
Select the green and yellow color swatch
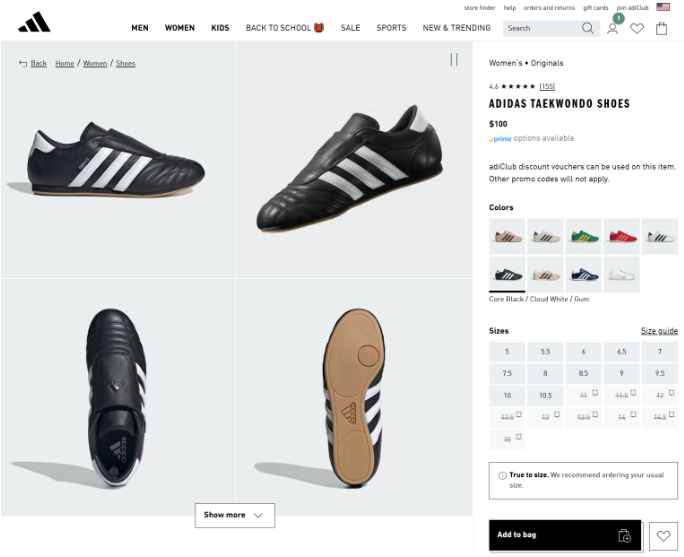[584, 236]
